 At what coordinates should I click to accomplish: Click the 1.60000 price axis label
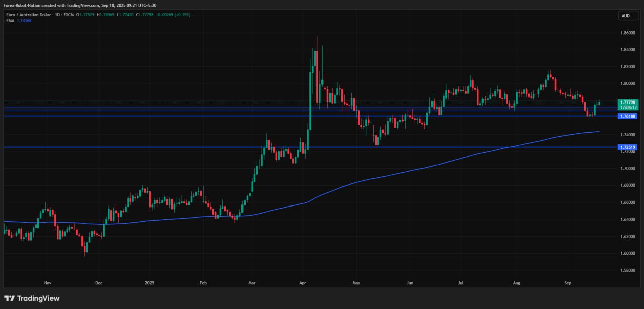[628, 253]
